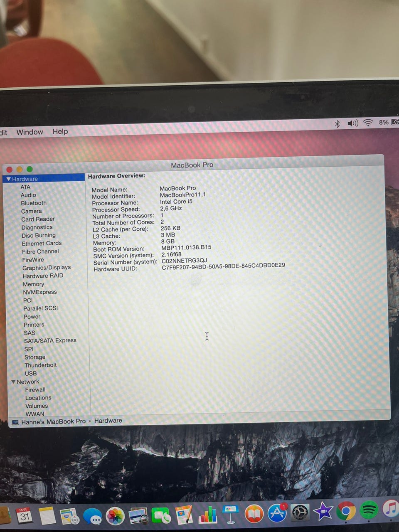
Task: Select Audio in the sidebar
Action: 28,195
